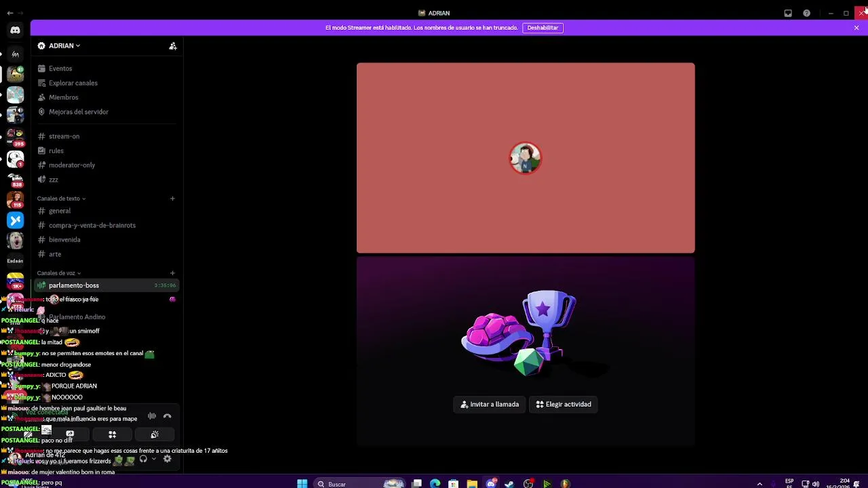The height and width of the screenshot is (488, 868).
Task: Create channel in Canales de texto plus
Action: coord(172,199)
